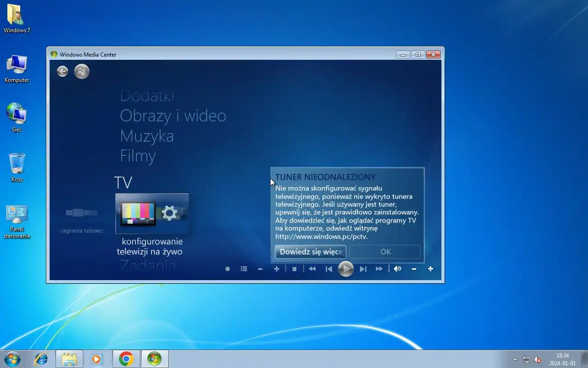
Task: Open File Explorer from the taskbar
Action: 69,359
